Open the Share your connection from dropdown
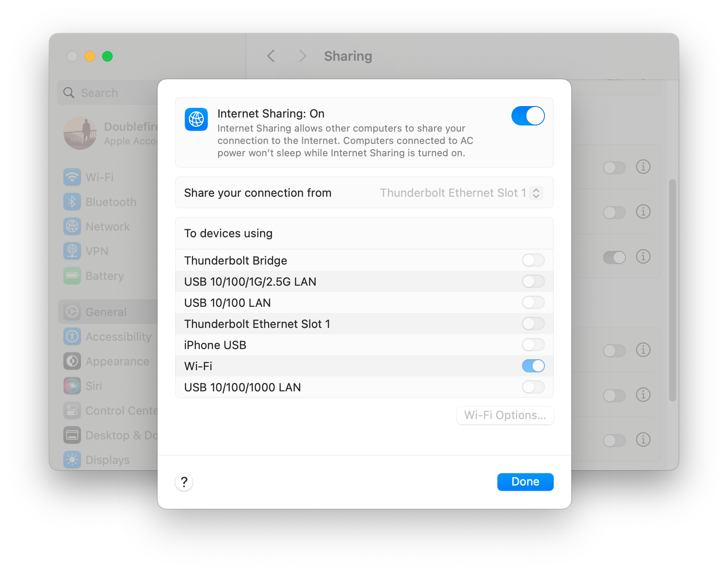Image resolution: width=728 pixels, height=574 pixels. 460,193
